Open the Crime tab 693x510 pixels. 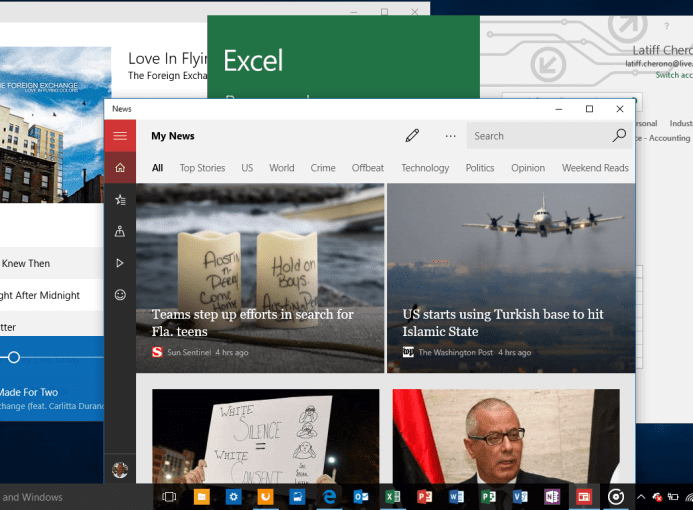click(x=323, y=168)
